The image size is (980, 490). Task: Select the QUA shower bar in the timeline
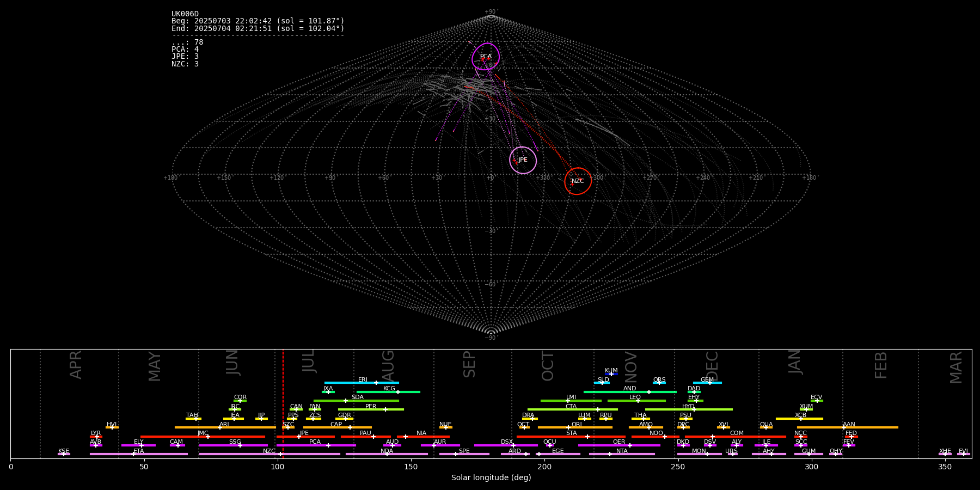coord(766,427)
